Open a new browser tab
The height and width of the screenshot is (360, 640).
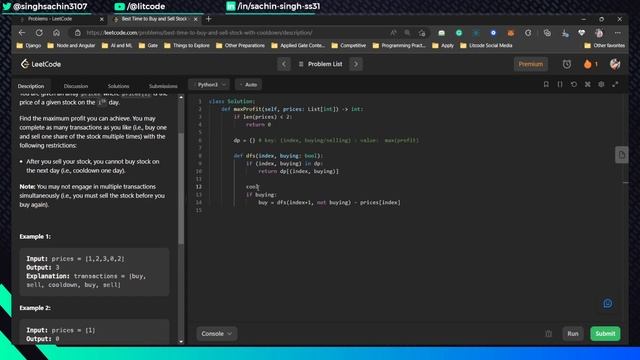click(x=209, y=19)
